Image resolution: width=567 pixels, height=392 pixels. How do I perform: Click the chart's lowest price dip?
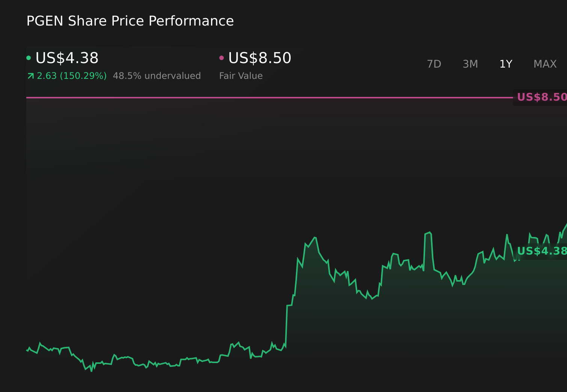tap(91, 372)
